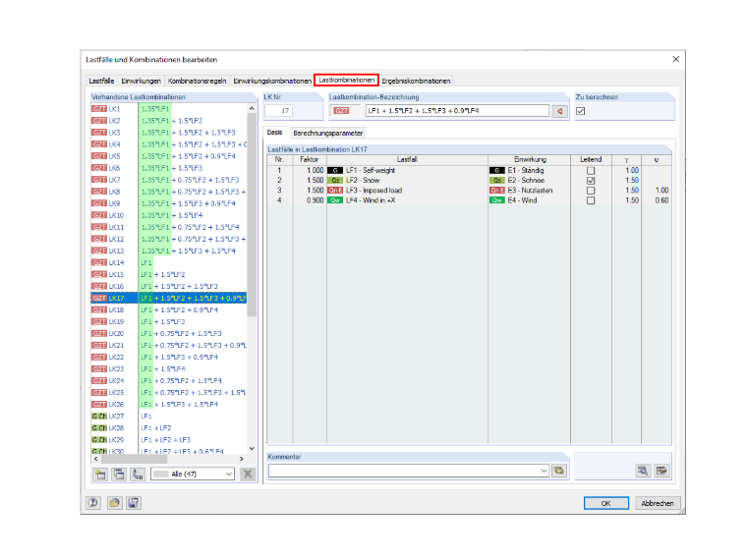Viewport: 747px width, 560px height.
Task: Toggle Leitend checkbox for LF3 Imposed load
Action: point(591,191)
